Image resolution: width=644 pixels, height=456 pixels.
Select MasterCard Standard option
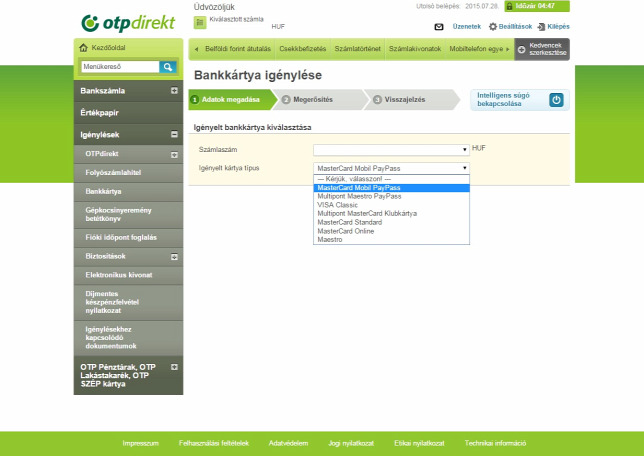(391, 222)
